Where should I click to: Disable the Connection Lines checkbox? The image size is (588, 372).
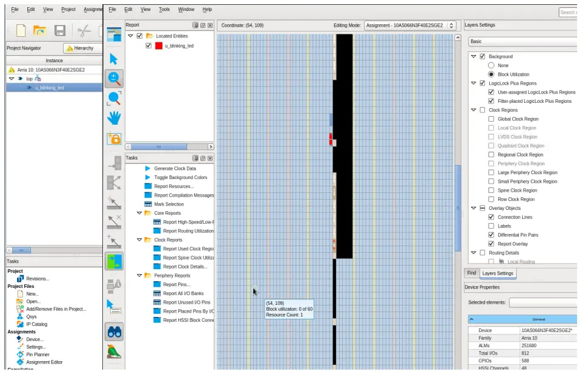tap(491, 217)
